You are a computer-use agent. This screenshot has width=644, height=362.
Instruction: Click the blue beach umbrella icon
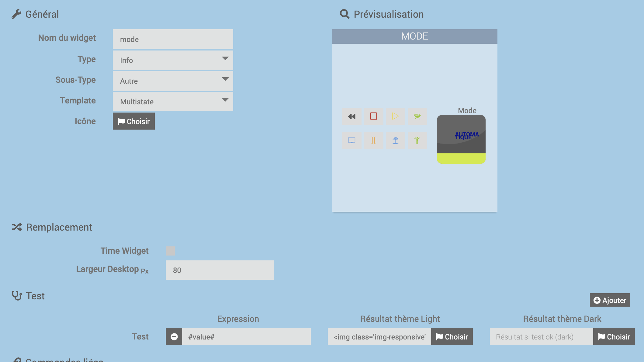[x=395, y=140]
